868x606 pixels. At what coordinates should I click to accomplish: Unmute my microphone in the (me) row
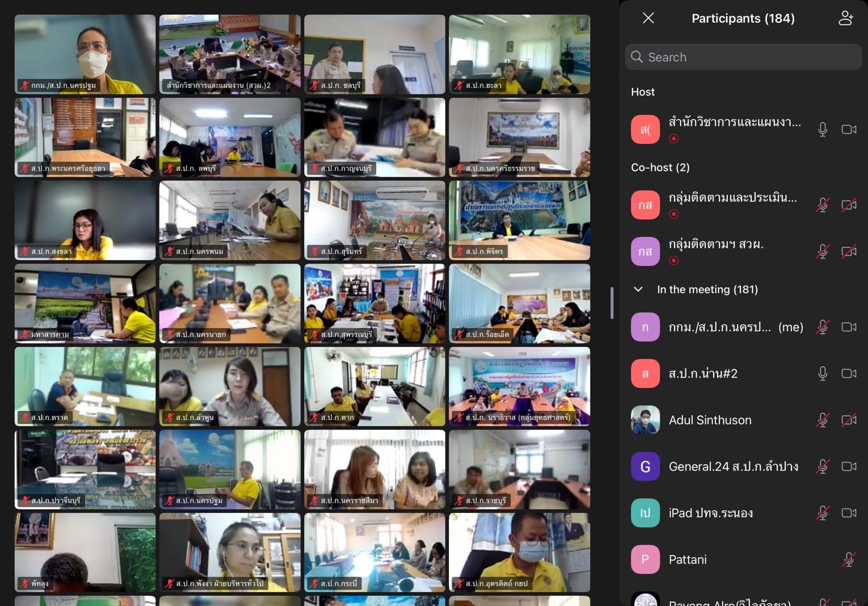[x=823, y=327]
